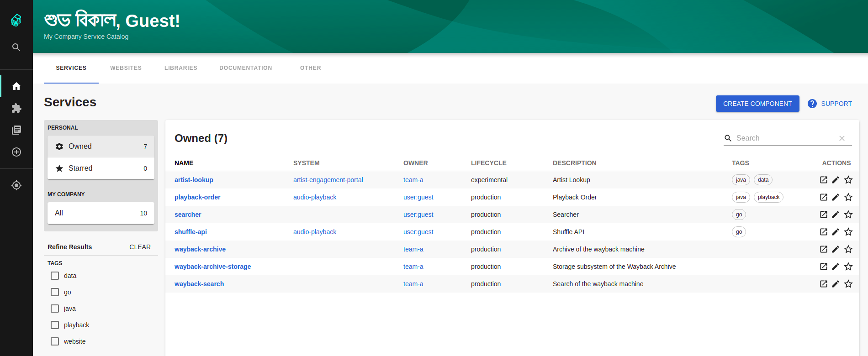Open the shuffle-api service link

point(191,232)
